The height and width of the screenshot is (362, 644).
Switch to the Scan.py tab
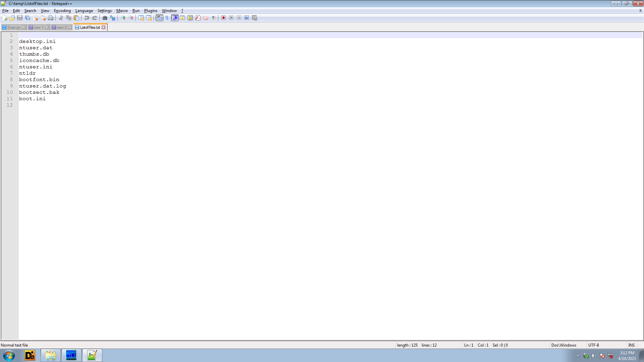(x=13, y=27)
